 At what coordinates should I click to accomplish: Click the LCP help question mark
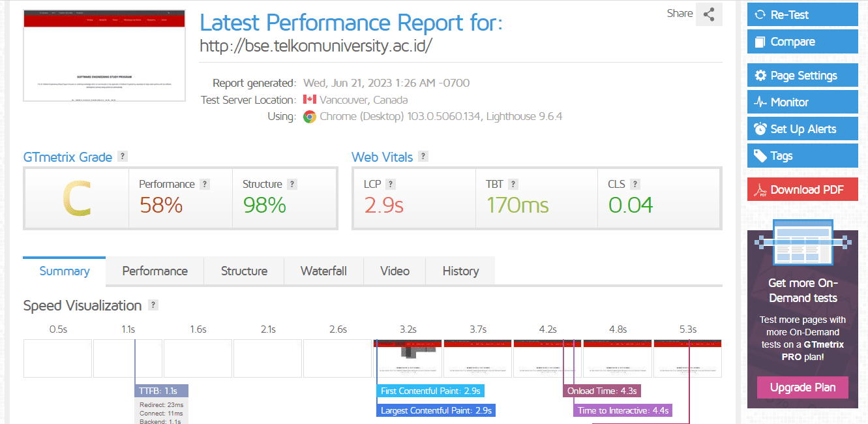391,184
